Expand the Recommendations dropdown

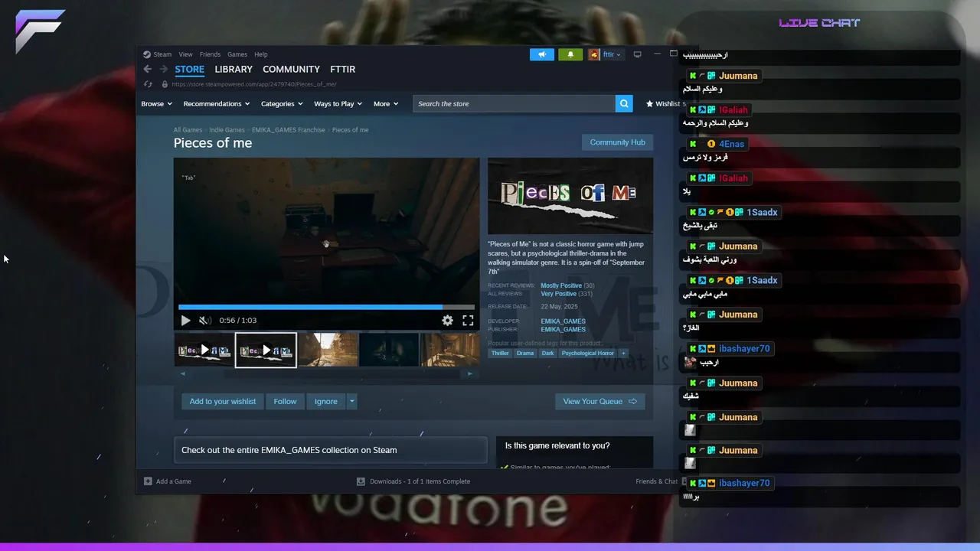tap(217, 103)
